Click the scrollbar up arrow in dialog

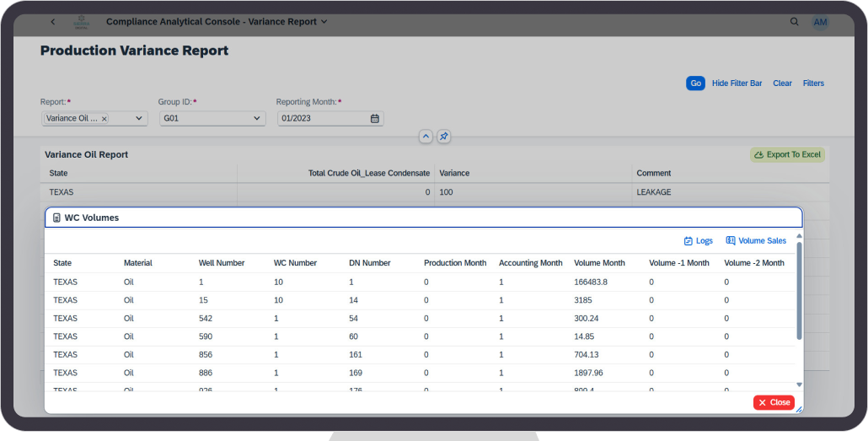(x=799, y=236)
